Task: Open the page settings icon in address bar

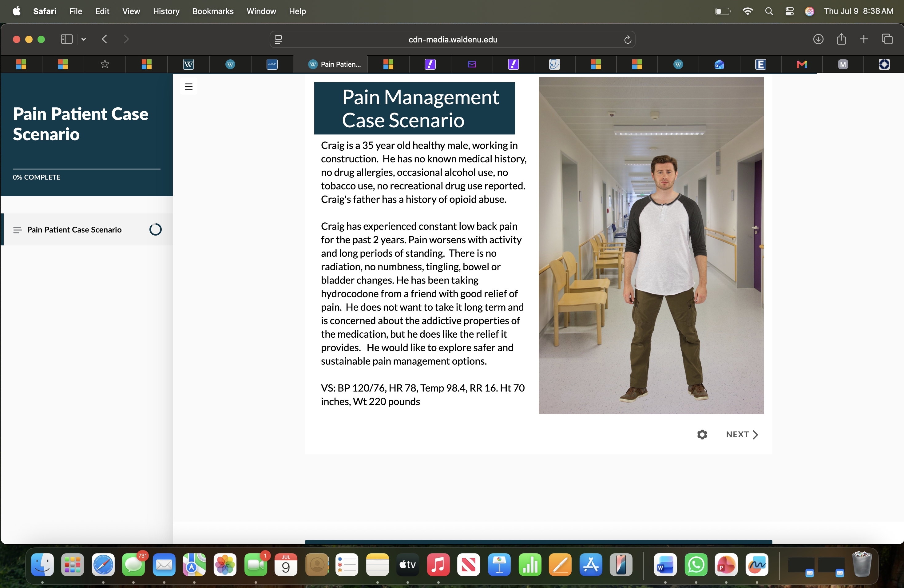Action: point(278,39)
